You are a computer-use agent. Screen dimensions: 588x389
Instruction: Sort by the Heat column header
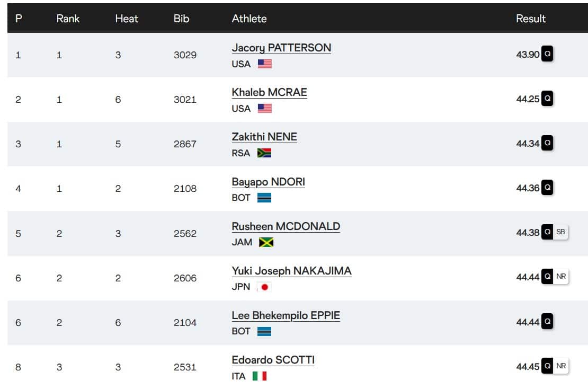(126, 19)
